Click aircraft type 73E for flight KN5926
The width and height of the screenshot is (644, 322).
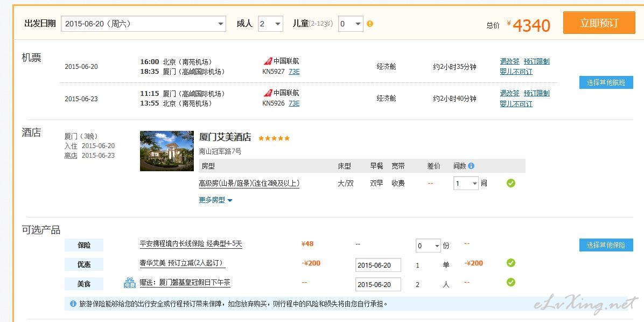[294, 103]
